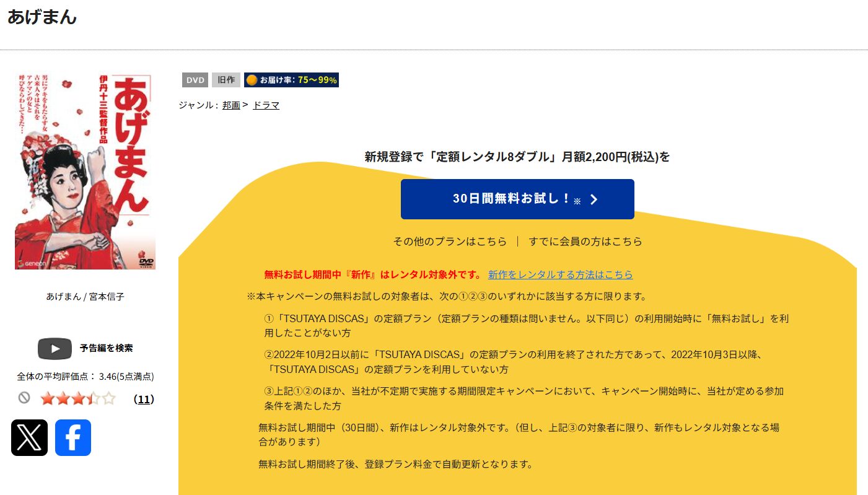The height and width of the screenshot is (495, 868).
Task: Open the (11) reviews count link
Action: coord(144,400)
